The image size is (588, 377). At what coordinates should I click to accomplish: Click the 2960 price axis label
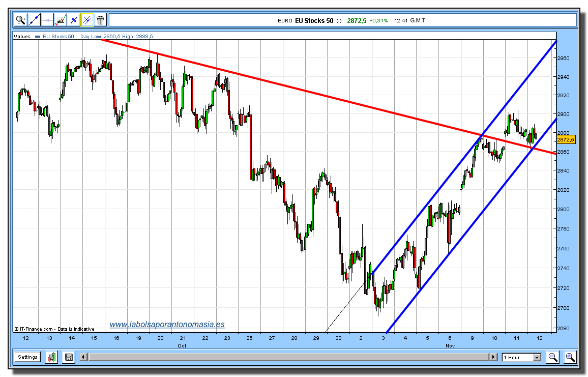(563, 58)
